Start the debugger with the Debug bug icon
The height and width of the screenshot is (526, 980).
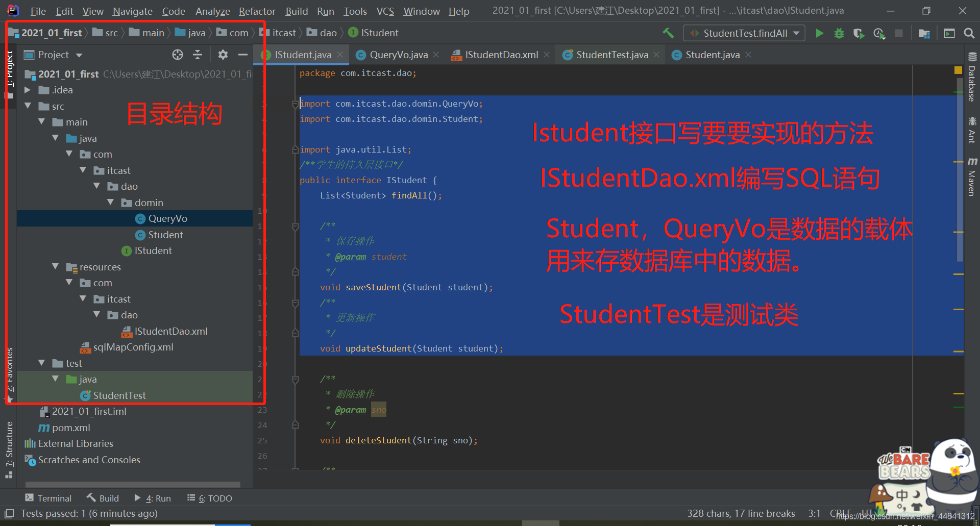coord(840,33)
